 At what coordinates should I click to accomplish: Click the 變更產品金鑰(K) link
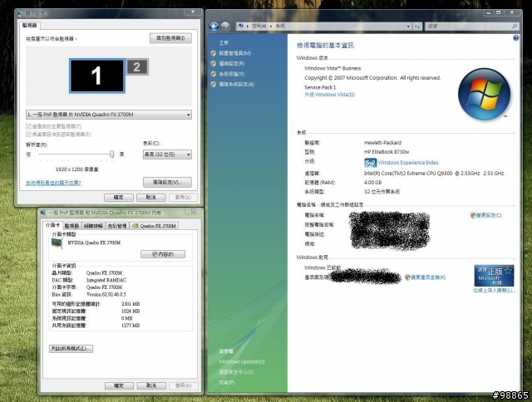point(428,277)
